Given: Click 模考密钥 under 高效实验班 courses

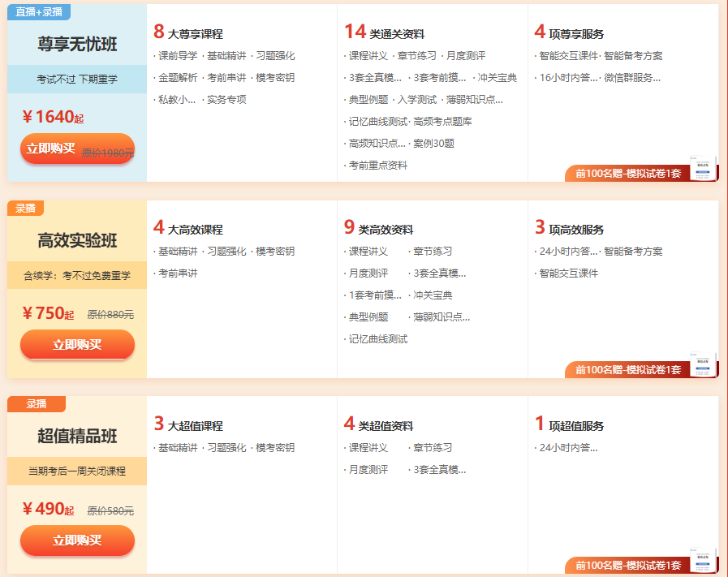Looking at the screenshot, I should 276,252.
